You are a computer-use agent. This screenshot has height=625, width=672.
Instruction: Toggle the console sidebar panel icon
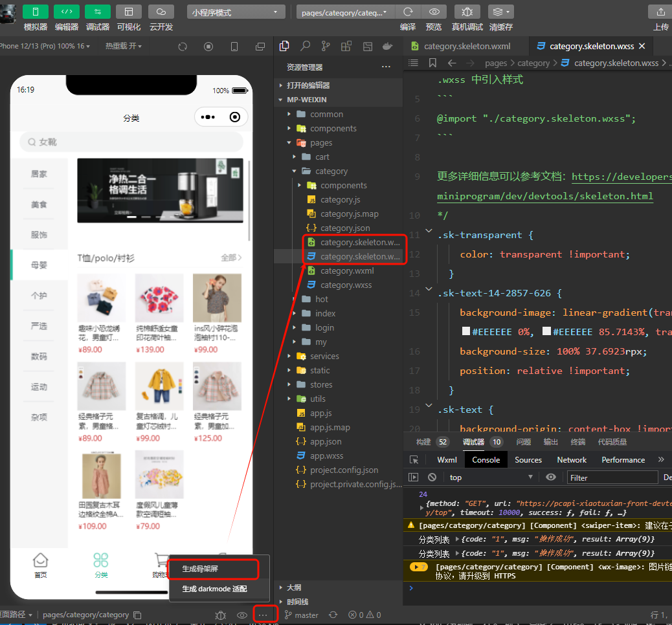point(413,477)
